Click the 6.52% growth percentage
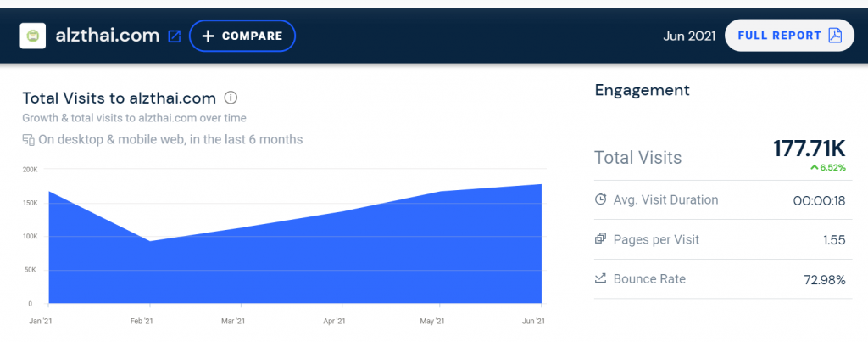868x342 pixels. (833, 167)
